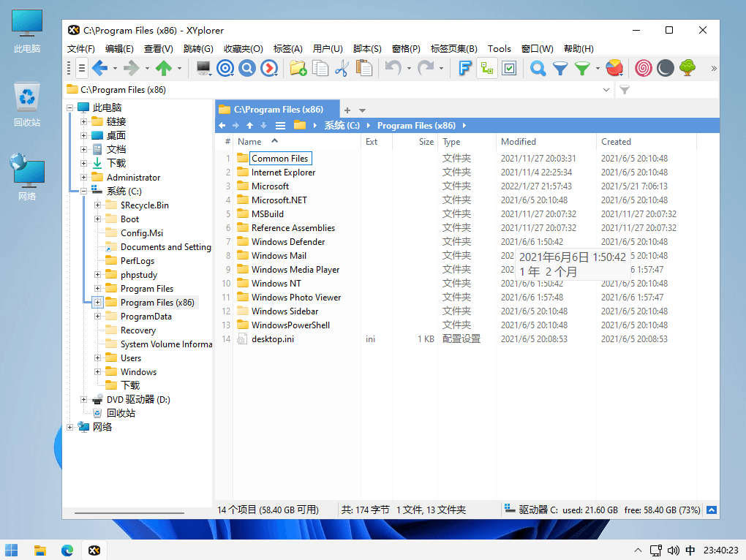Open the 文件(F) menu
The height and width of the screenshot is (560, 746).
click(81, 48)
